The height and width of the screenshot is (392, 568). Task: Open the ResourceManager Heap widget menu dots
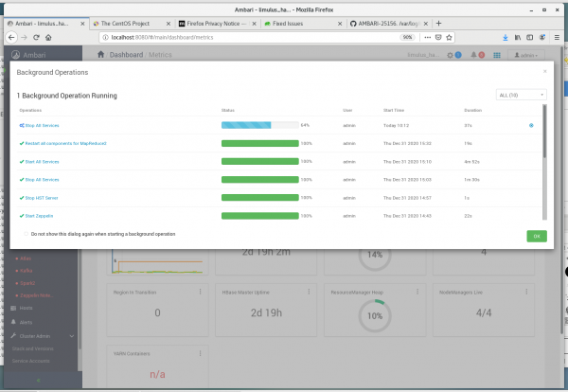click(x=417, y=292)
